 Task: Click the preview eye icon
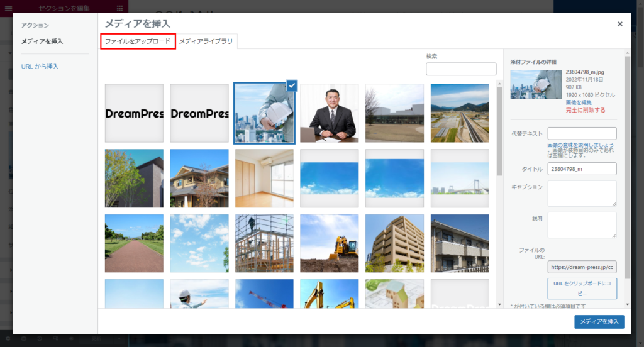(72, 339)
